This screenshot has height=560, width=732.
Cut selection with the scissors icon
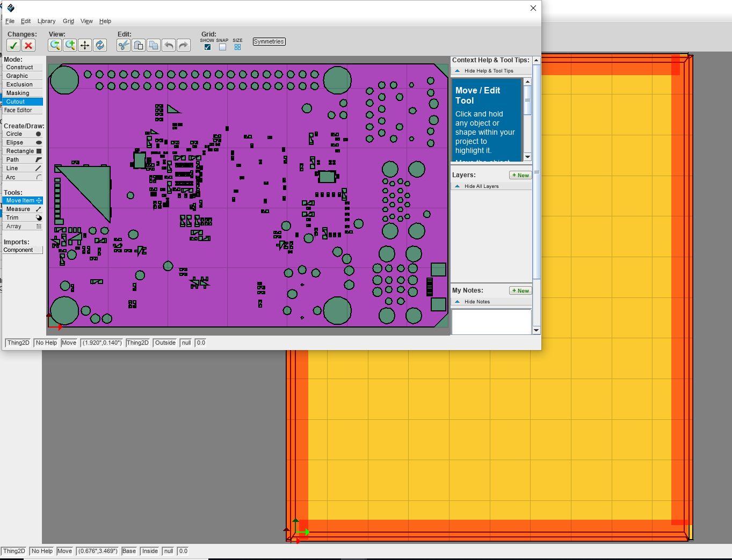click(124, 45)
